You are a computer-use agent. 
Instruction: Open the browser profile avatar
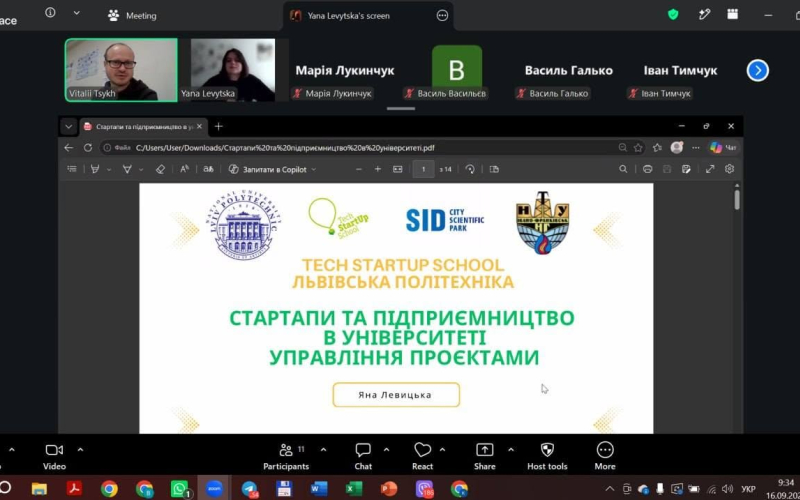(677, 148)
